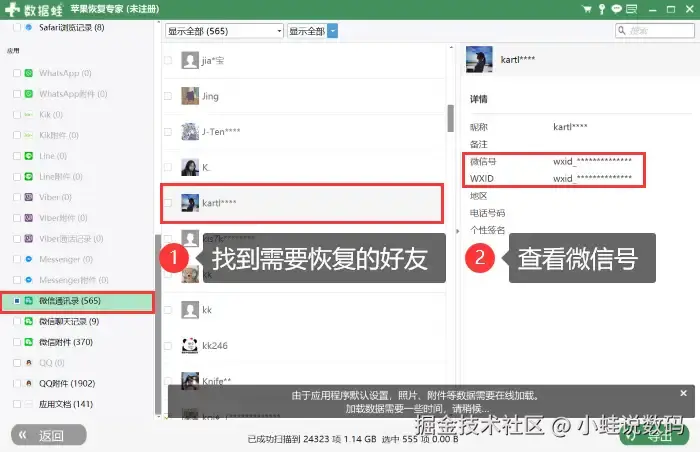Open the 显示全部 (565) dropdown

coord(224,31)
